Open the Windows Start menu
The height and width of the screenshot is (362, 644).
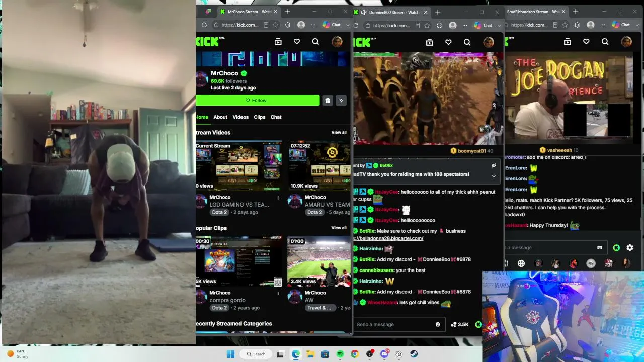(230, 354)
